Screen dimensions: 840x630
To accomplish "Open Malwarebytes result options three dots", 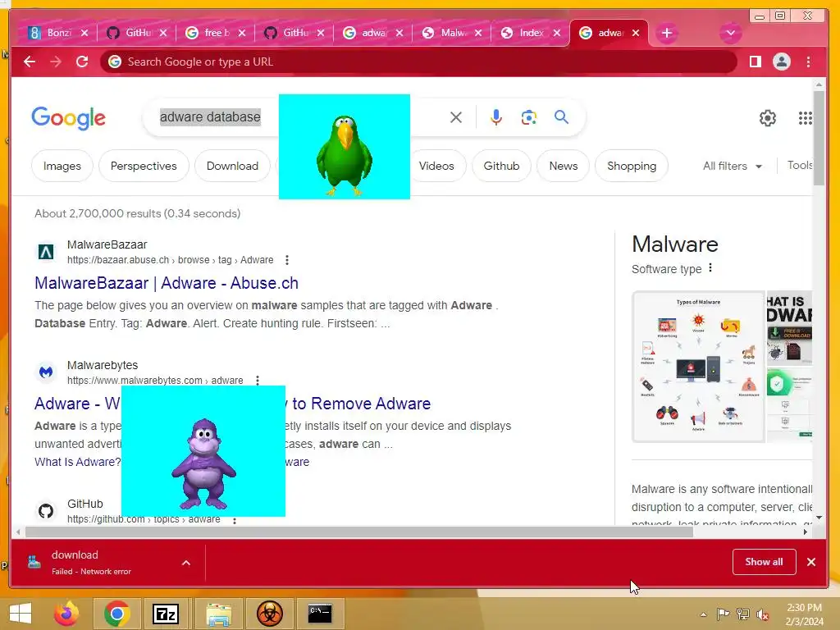I will (x=258, y=381).
